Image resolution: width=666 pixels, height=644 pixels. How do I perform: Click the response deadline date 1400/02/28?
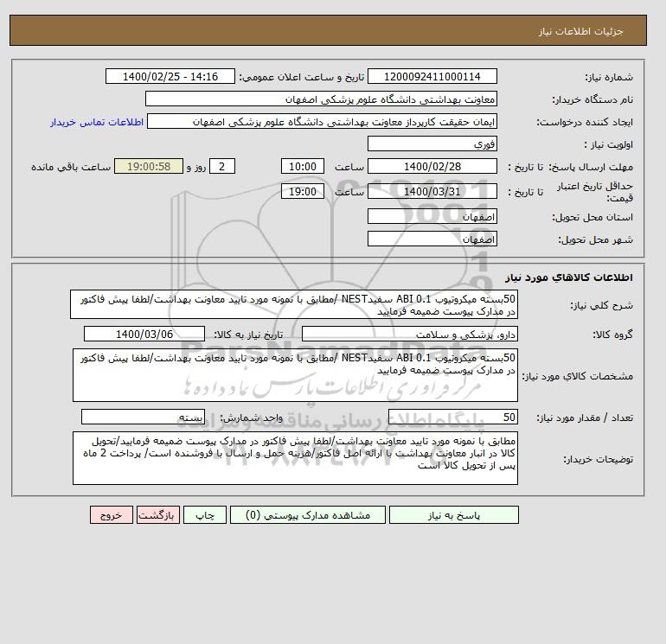[432, 167]
